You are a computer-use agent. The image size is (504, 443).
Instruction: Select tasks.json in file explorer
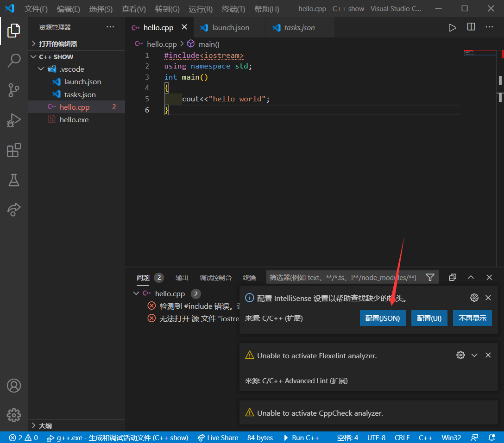pyautogui.click(x=76, y=94)
